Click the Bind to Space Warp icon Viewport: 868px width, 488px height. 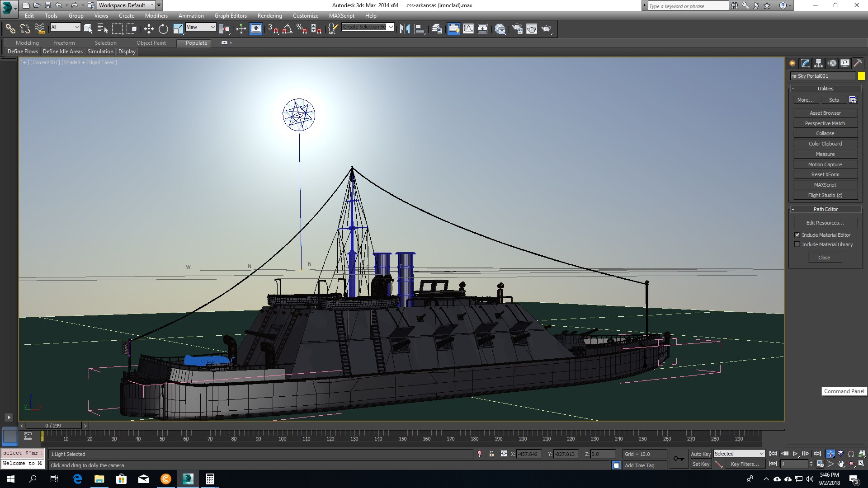pyautogui.click(x=40, y=29)
